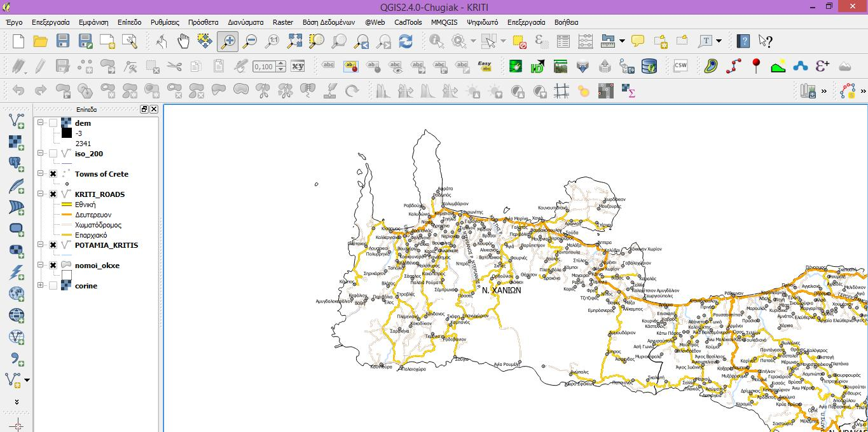868x432 pixels.
Task: Open Easy custom labeling plugin
Action: 485,65
